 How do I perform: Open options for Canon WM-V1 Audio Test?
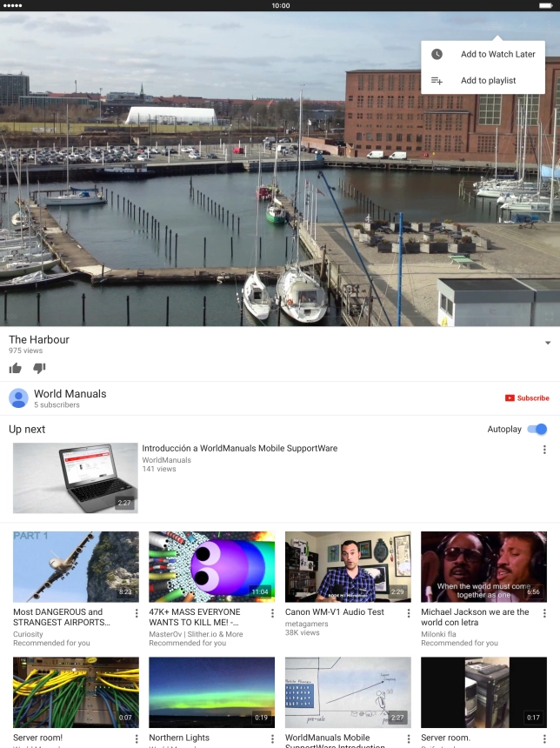(x=409, y=613)
